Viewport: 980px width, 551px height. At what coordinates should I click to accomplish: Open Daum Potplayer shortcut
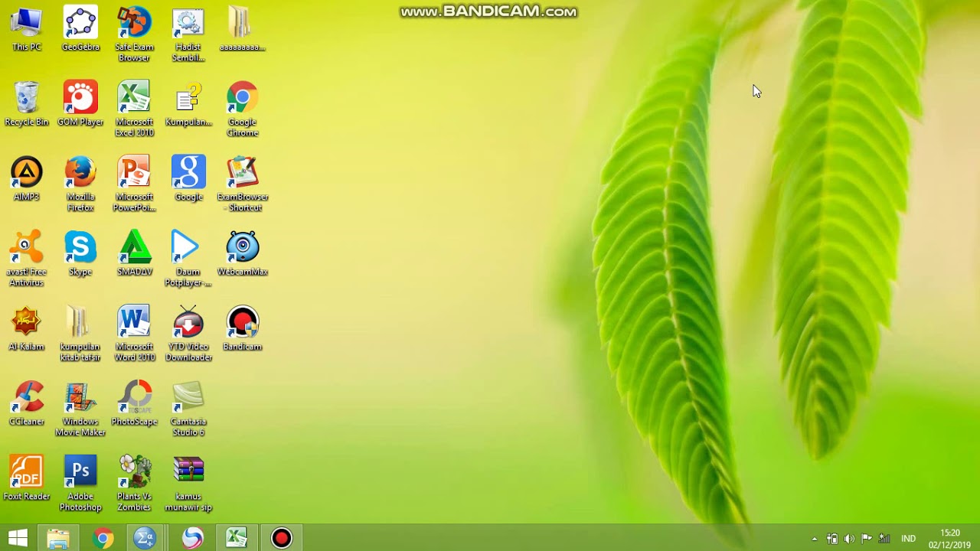tap(188, 259)
